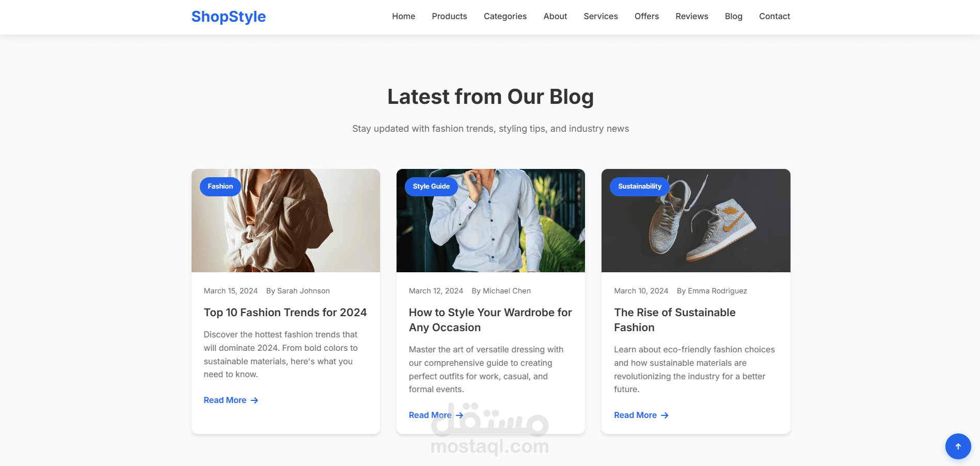
Task: Open the Offers navigation item
Action: point(646,17)
